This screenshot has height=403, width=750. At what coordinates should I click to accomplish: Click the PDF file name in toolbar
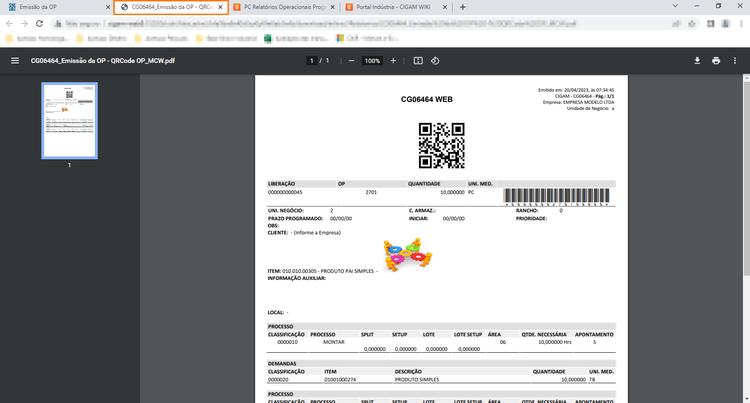point(103,61)
